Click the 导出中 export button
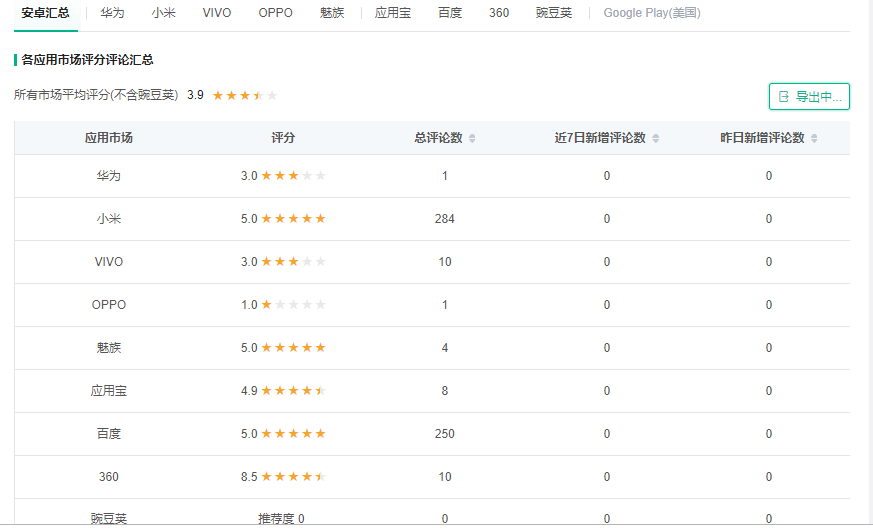Screen dimensions: 873x529 click(x=809, y=96)
